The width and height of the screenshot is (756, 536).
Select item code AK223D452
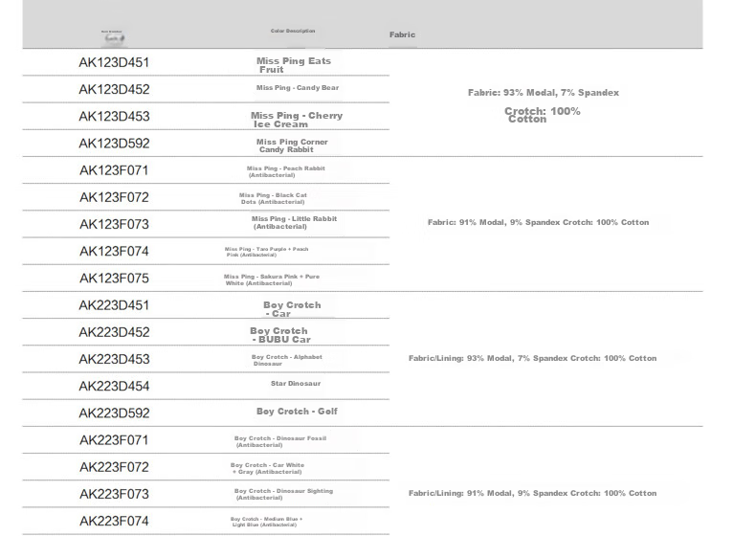click(114, 332)
